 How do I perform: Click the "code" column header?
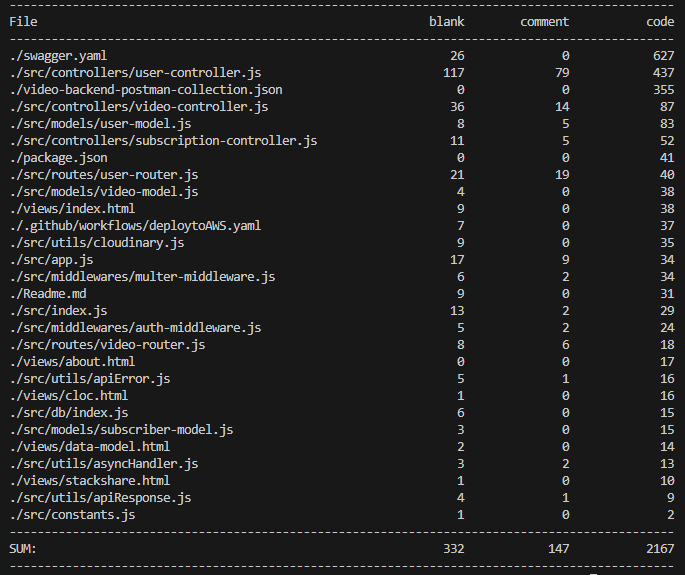click(660, 21)
